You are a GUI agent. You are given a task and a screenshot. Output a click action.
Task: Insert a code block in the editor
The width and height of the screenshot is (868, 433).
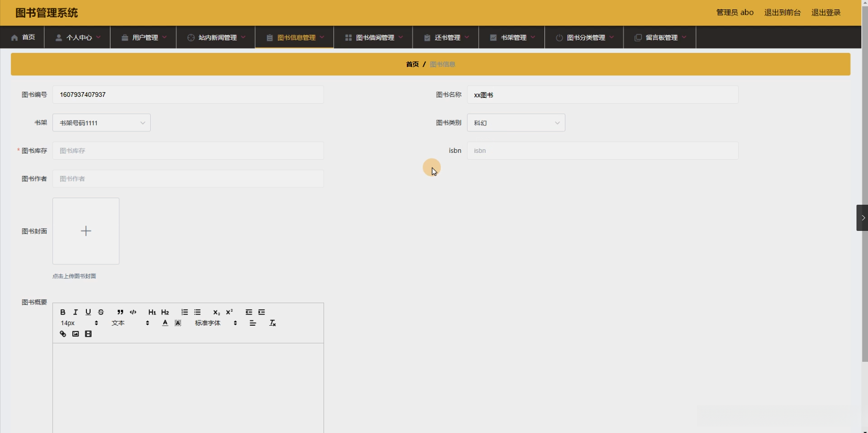point(133,312)
